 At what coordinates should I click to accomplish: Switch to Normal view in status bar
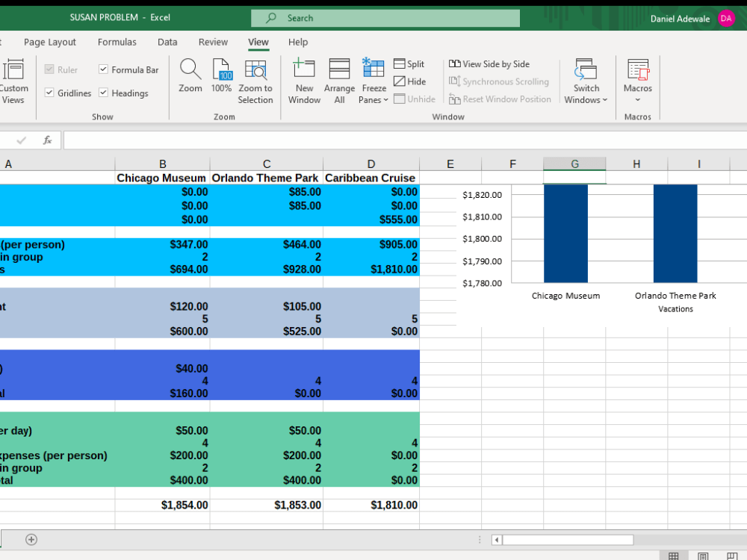(673, 556)
